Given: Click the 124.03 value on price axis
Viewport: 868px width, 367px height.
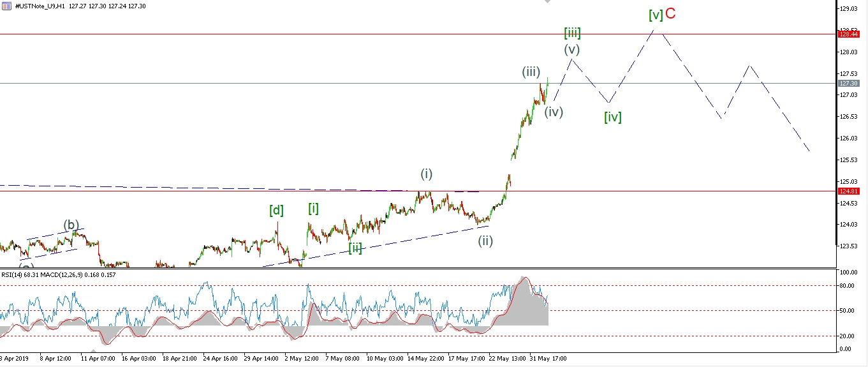Looking at the screenshot, I should pos(848,225).
